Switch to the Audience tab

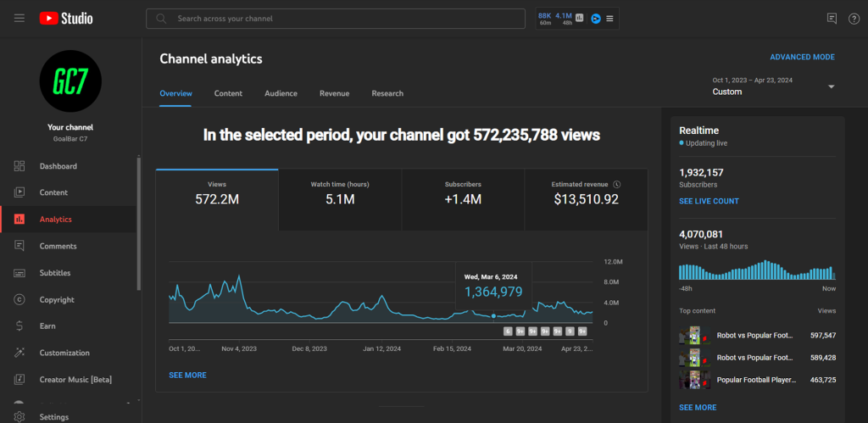(281, 93)
